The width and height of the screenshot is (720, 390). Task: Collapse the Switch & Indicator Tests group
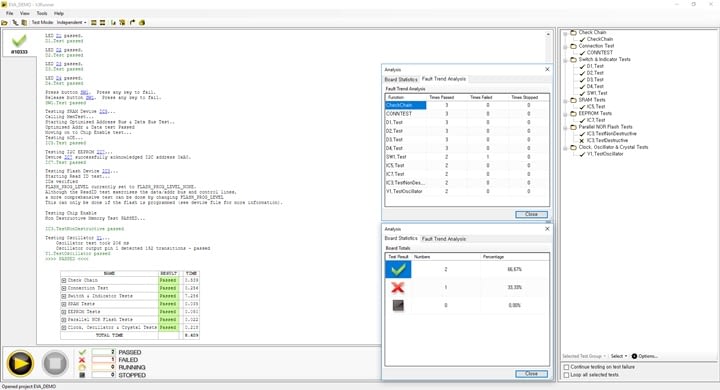click(566, 60)
